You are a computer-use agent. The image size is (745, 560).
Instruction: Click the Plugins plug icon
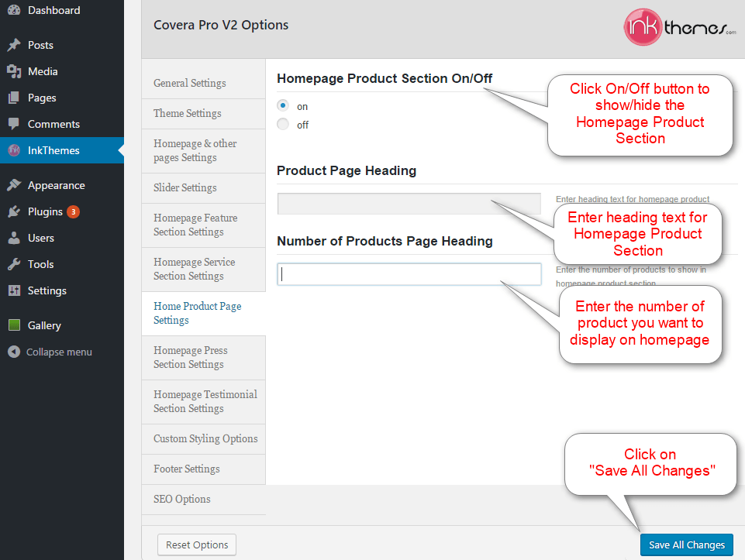[x=14, y=211]
